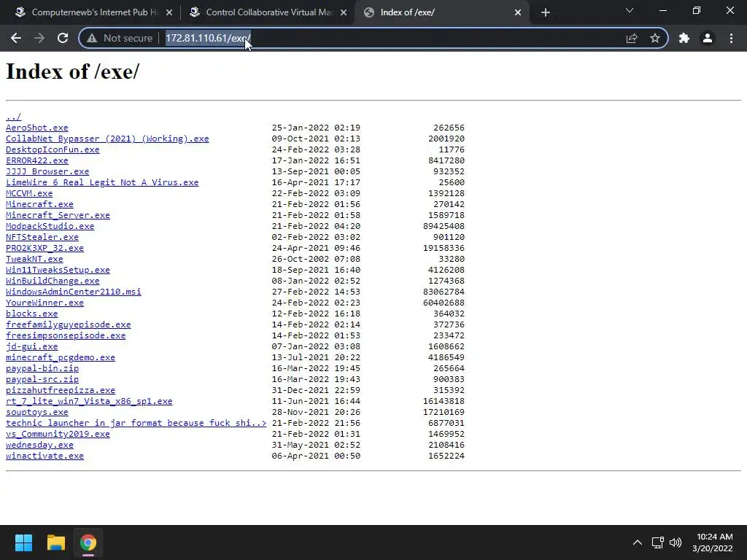
Task: Click the Chrome taskbar icon
Action: (88, 542)
